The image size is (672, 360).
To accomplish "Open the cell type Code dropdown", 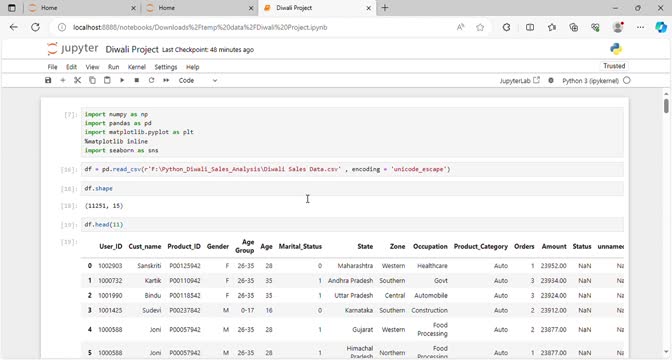I will 198,80.
